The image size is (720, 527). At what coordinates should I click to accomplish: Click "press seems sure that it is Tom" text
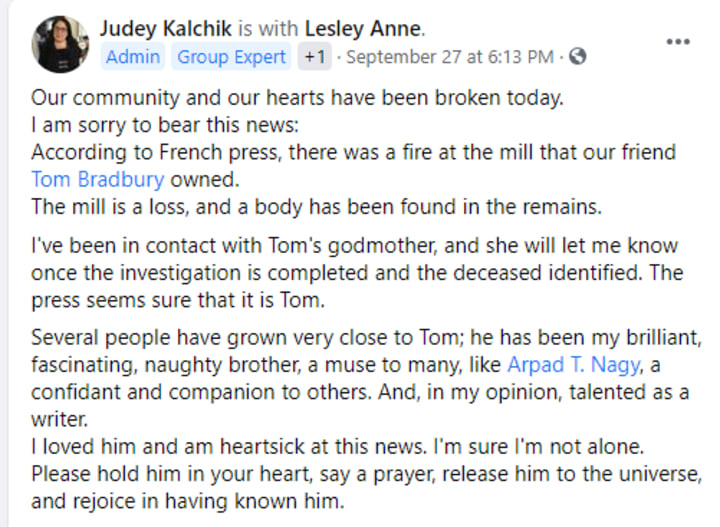point(178,300)
